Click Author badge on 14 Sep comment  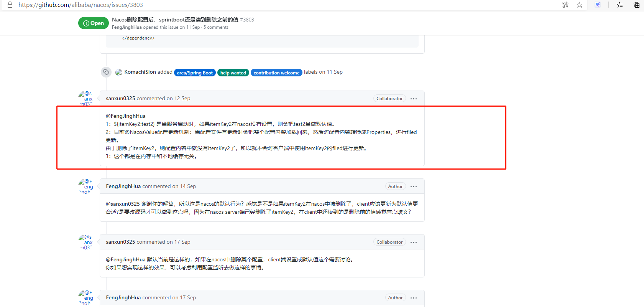395,187
